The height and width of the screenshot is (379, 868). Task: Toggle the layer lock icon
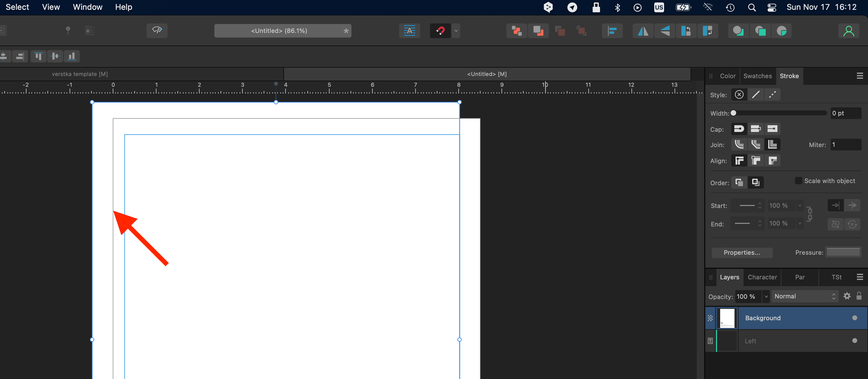pyautogui.click(x=859, y=296)
